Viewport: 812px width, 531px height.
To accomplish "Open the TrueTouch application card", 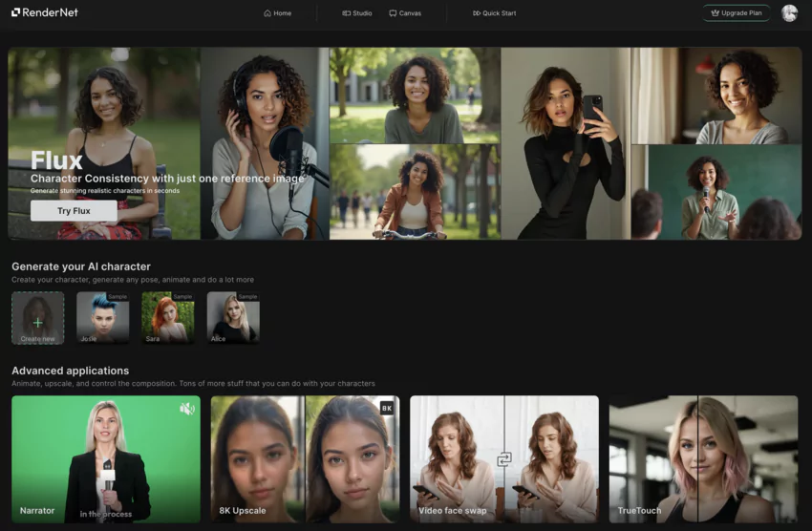I will (x=703, y=459).
